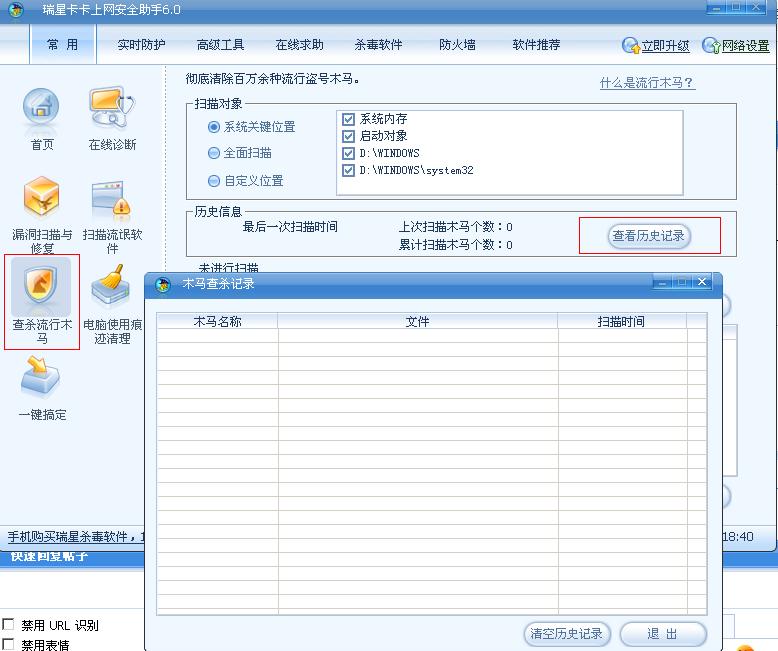The width and height of the screenshot is (778, 651).
Task: Open the 网络设置 link text
Action: pyautogui.click(x=745, y=46)
